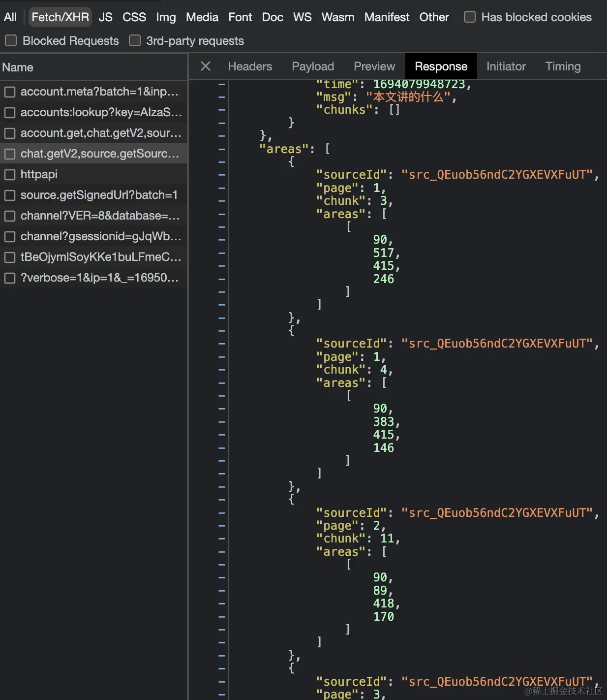The height and width of the screenshot is (700, 607).
Task: Click the area value 517
Action: point(384,253)
